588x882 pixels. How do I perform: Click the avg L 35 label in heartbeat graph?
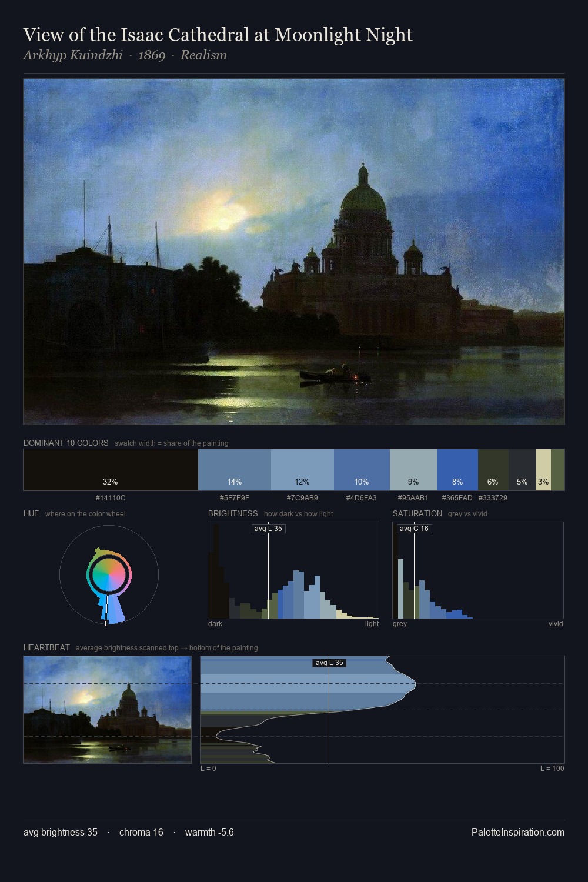(x=329, y=663)
